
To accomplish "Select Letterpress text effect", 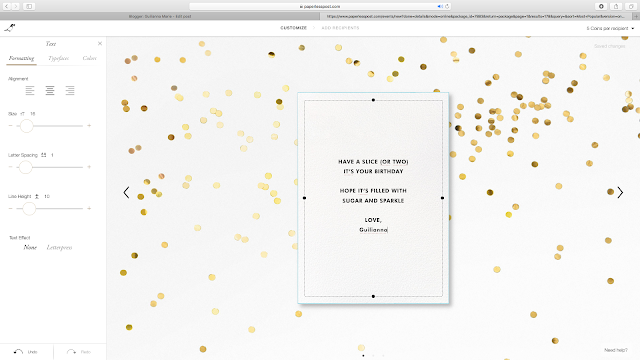I will [x=59, y=247].
